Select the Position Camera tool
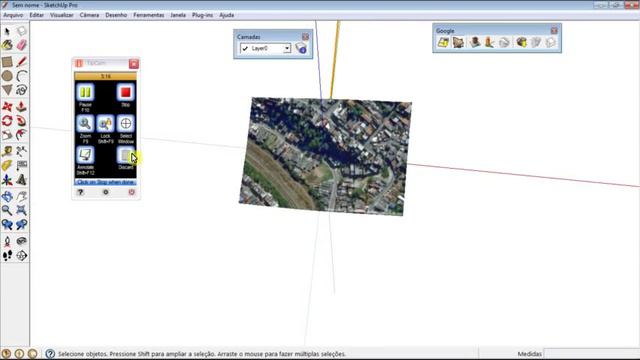The width and height of the screenshot is (640, 360). (7, 241)
